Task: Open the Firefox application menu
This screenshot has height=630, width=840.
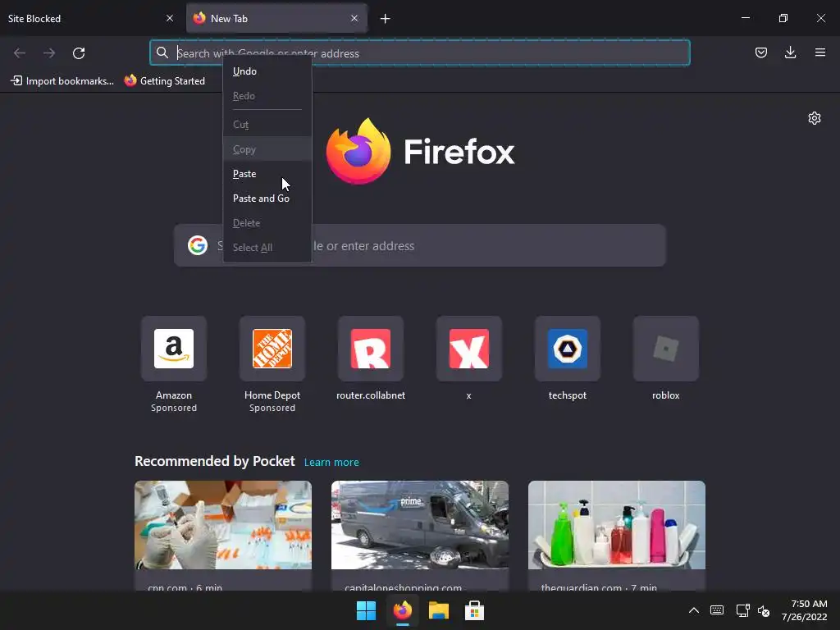Action: coord(820,52)
